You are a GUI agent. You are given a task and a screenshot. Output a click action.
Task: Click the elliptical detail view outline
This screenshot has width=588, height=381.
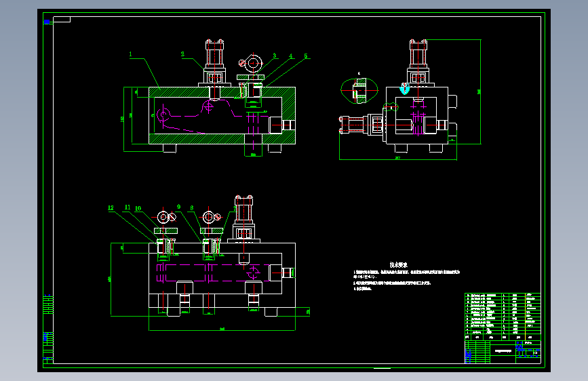click(x=359, y=91)
